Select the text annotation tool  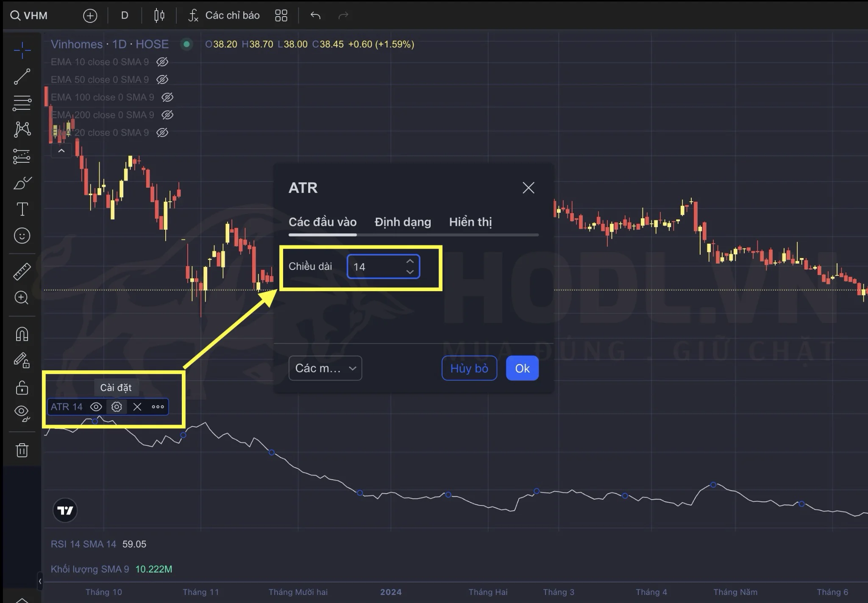22,209
